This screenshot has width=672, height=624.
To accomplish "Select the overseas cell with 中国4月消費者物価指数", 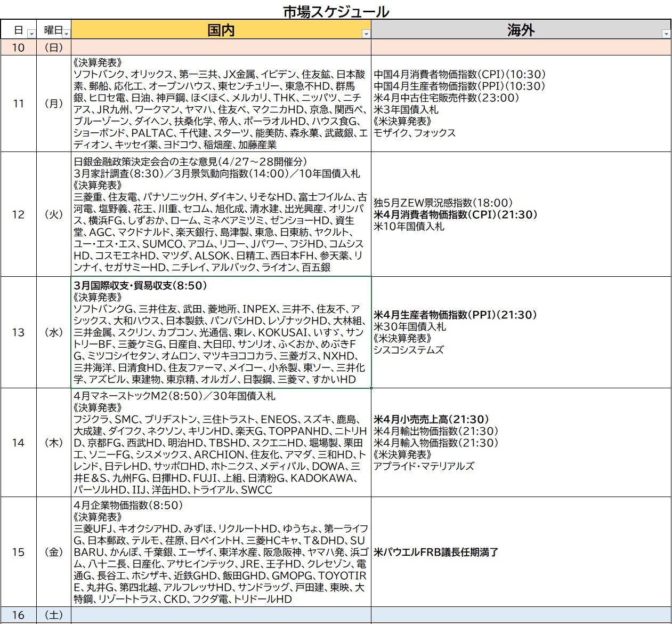I will coord(521,103).
